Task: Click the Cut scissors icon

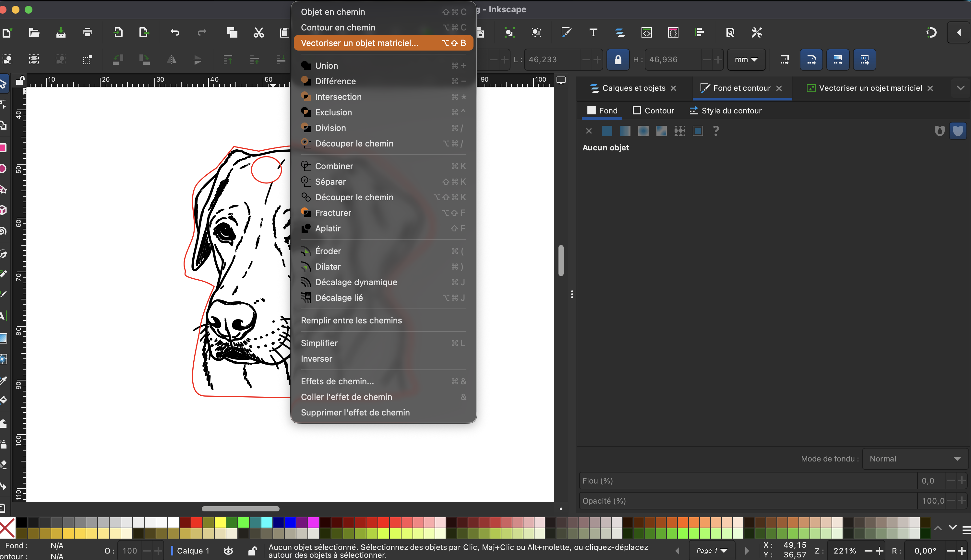Action: point(258,32)
